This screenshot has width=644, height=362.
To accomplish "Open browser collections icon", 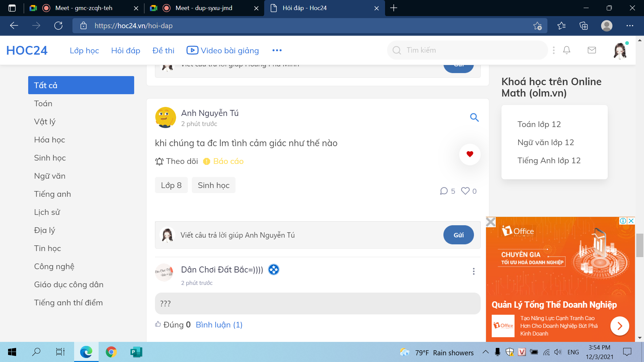I will 584,26.
